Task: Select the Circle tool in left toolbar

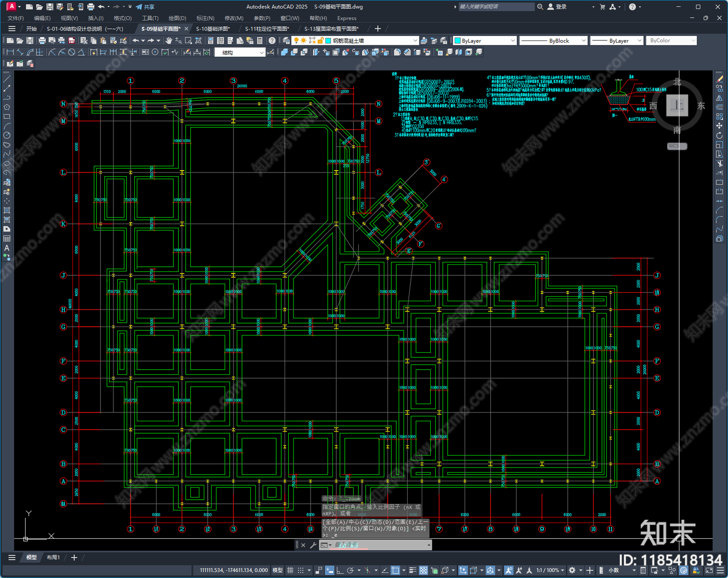Action: tap(7, 135)
